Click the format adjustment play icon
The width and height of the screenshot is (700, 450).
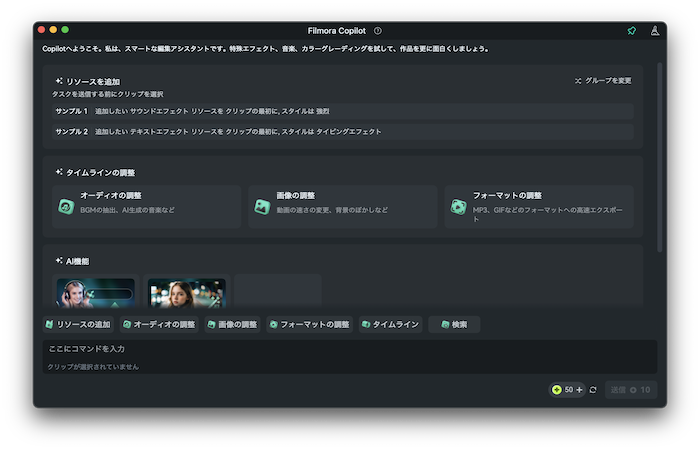tap(458, 207)
